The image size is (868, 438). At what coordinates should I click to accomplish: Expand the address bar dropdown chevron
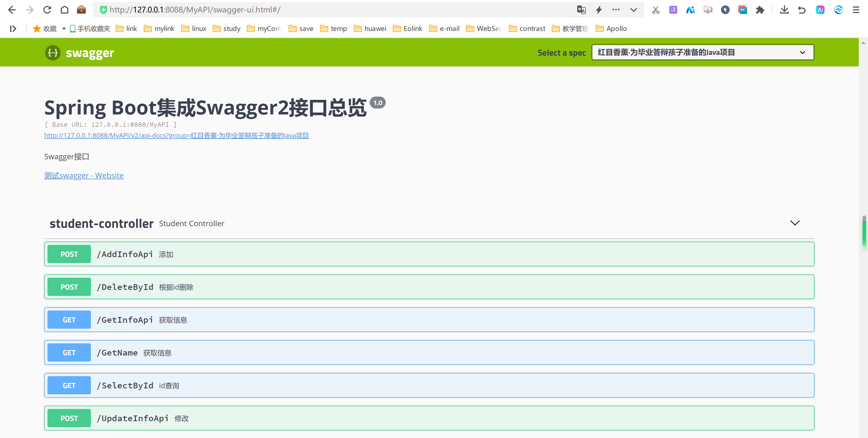(x=633, y=10)
